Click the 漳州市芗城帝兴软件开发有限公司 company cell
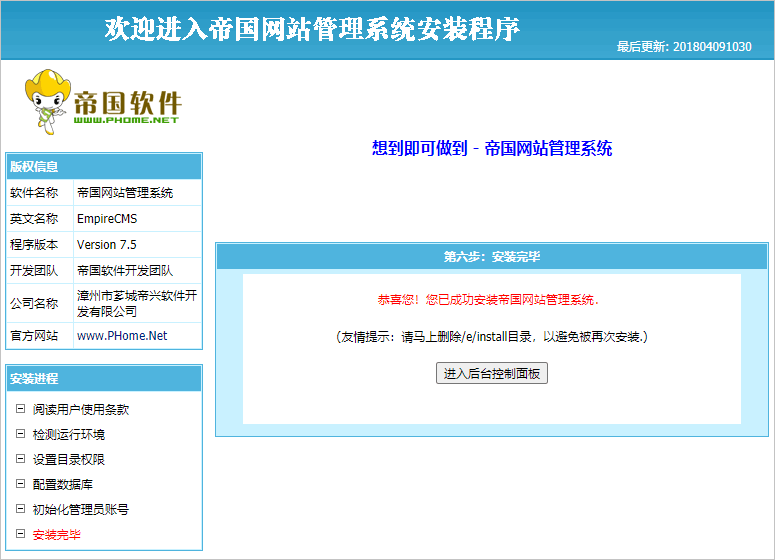Image resolution: width=775 pixels, height=560 pixels. pos(137,303)
